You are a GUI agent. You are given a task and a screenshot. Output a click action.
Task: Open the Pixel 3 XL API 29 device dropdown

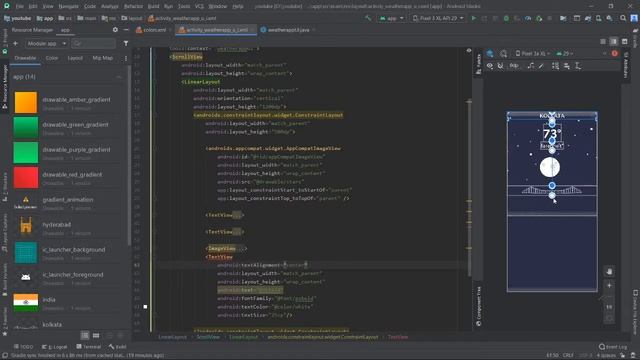(438, 18)
